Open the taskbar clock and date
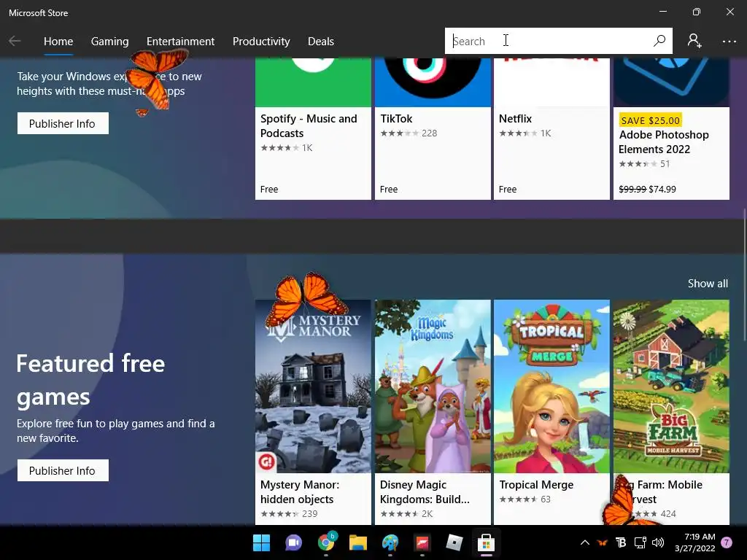This screenshot has height=560, width=747. [695, 542]
